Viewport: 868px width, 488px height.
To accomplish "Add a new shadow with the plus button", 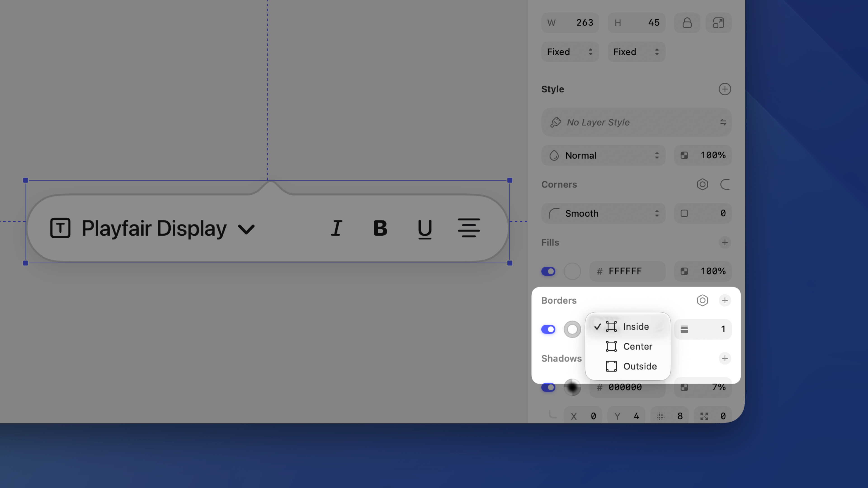I will 725,358.
